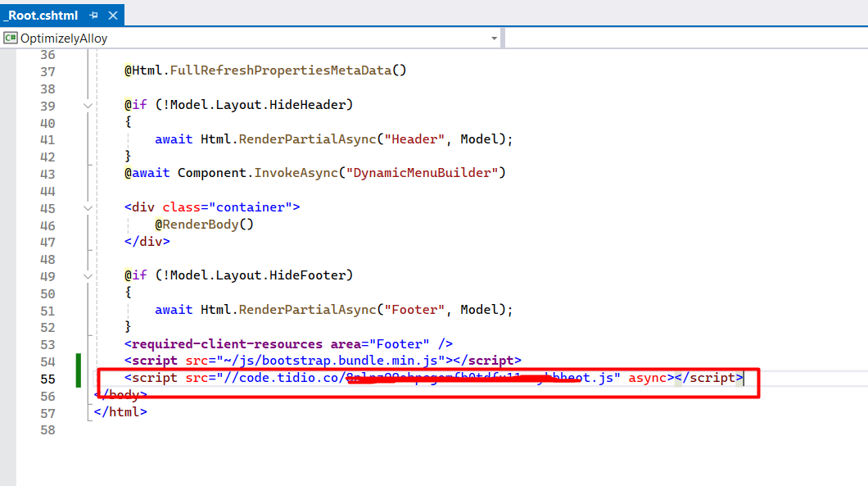Collapse the HideFooter if block on line 49

pos(88,276)
